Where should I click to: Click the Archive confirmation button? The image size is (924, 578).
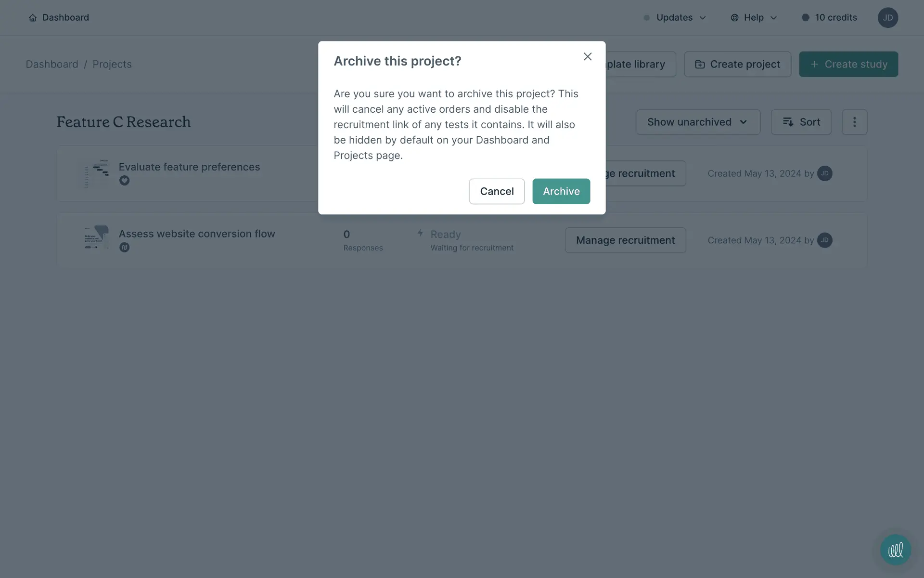[561, 191]
